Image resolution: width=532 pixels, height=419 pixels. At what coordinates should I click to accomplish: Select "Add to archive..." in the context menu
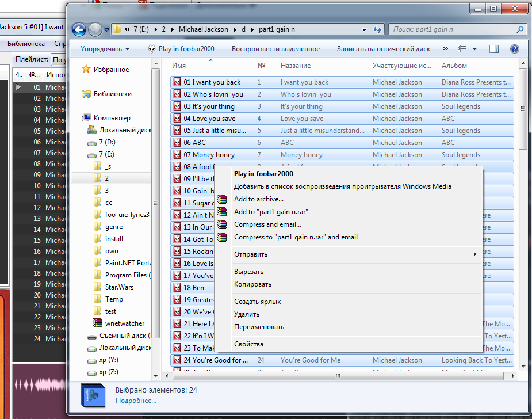(x=259, y=199)
